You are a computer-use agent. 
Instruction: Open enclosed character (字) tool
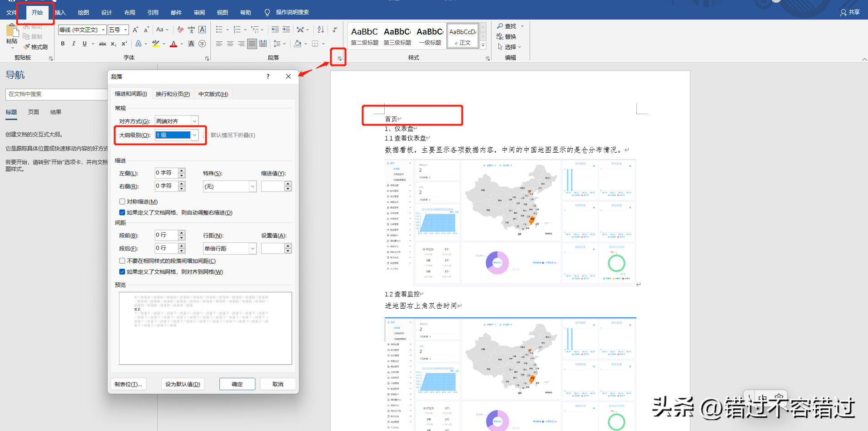[x=202, y=44]
